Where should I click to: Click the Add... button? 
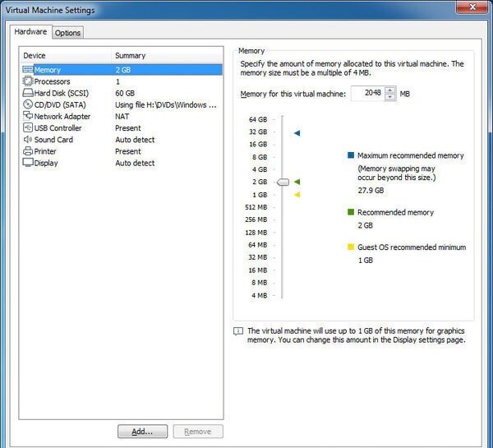tap(142, 432)
